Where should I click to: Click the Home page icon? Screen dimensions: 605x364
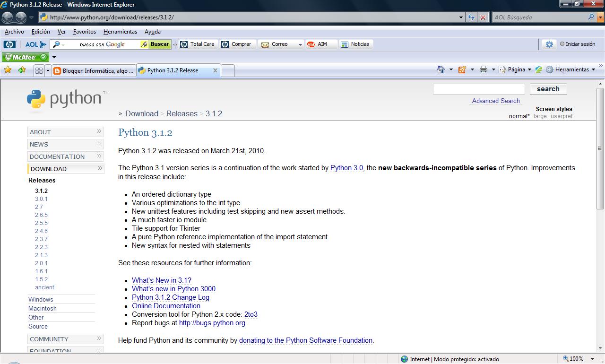click(441, 69)
